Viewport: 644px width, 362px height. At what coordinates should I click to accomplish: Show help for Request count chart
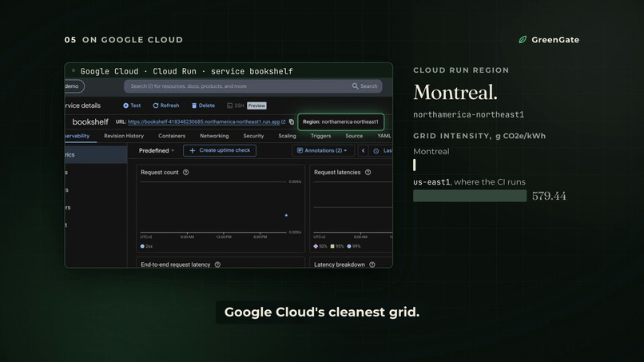[x=185, y=173]
